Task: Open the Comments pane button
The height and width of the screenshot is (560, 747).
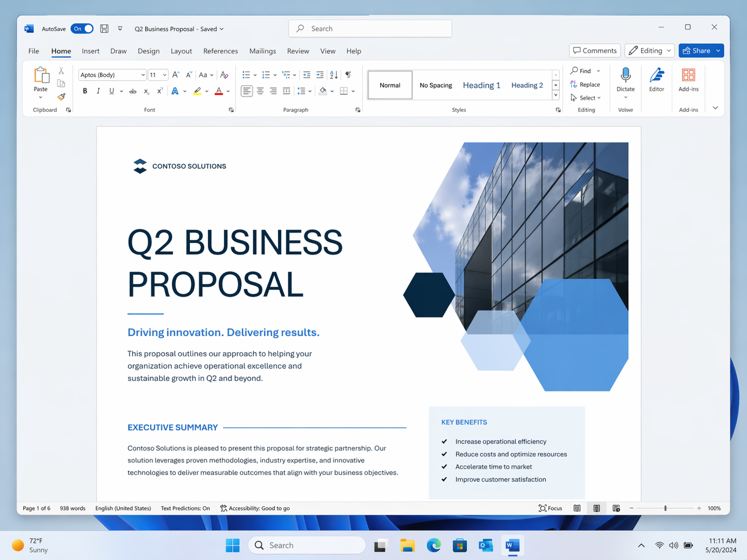Action: click(595, 51)
